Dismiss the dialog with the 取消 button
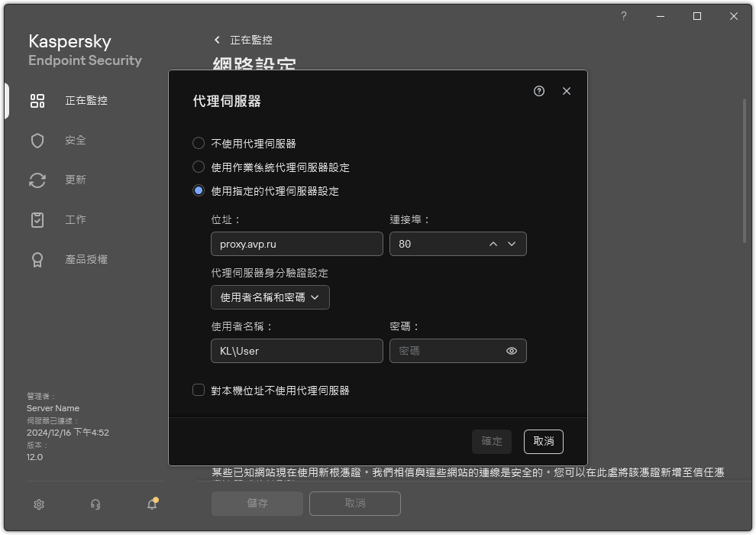 coord(543,442)
